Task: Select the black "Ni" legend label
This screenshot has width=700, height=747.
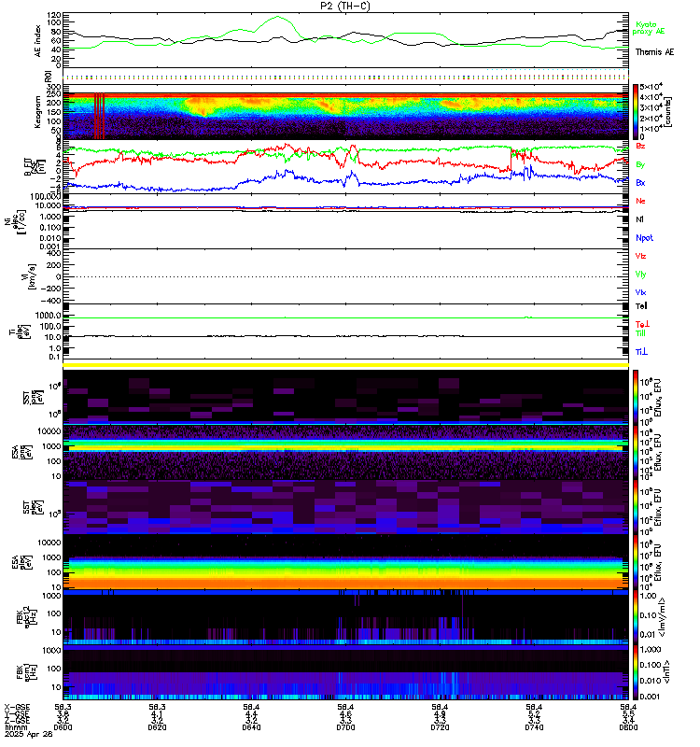Action: click(639, 219)
